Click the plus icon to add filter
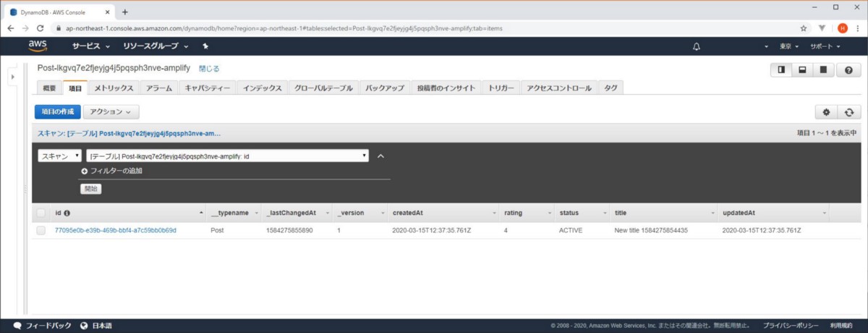Screen dimensions: 868x333 [x=85, y=171]
